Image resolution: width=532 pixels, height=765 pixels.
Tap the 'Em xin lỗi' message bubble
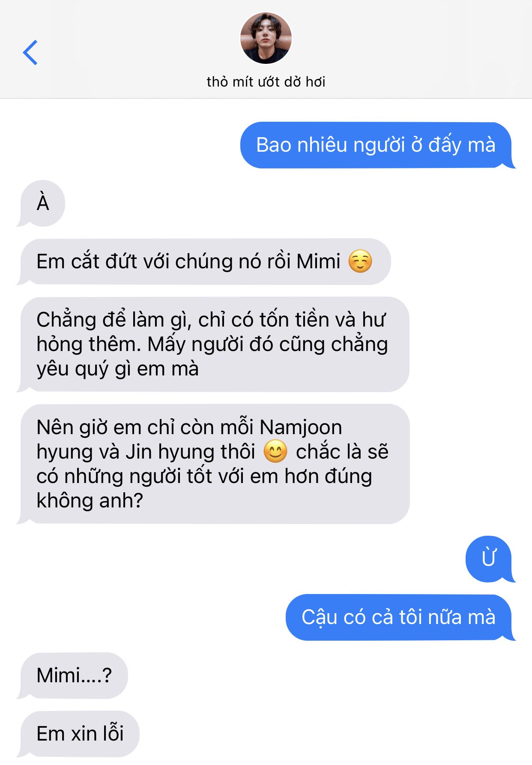pos(79,734)
